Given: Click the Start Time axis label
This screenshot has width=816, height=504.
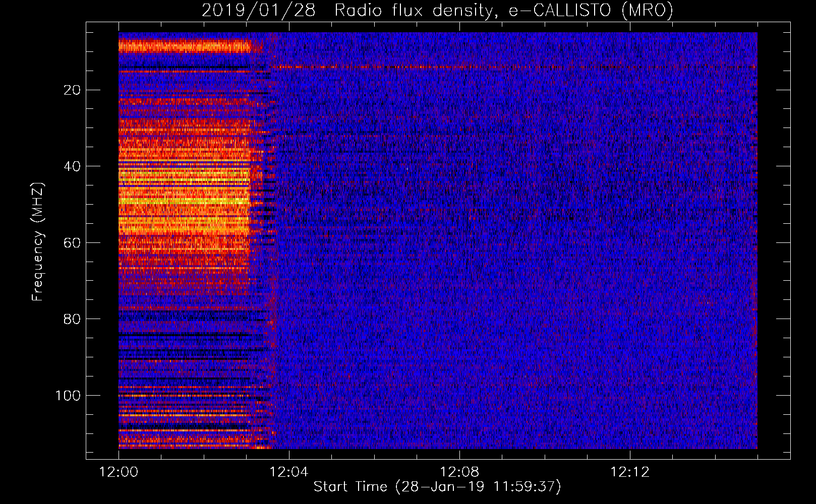Looking at the screenshot, I should click(x=437, y=487).
